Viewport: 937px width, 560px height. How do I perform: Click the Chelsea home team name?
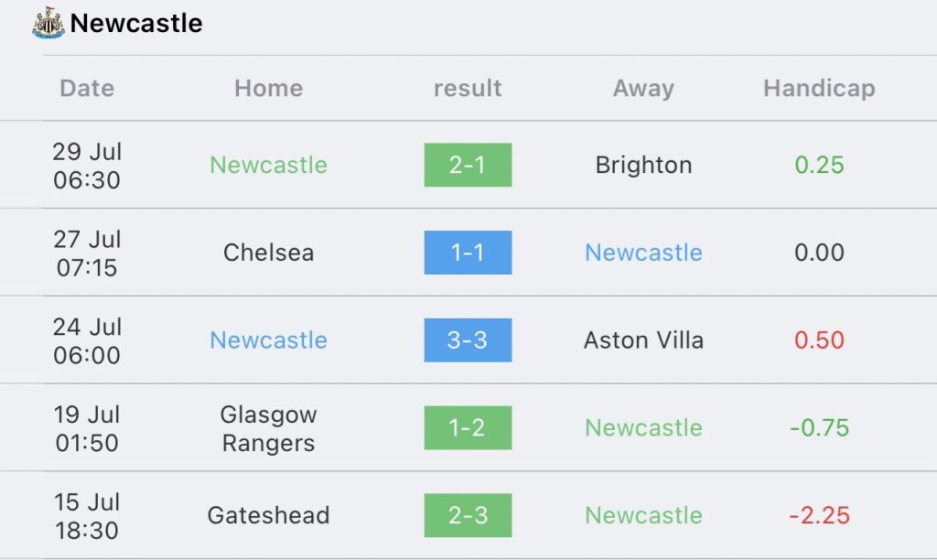[268, 253]
